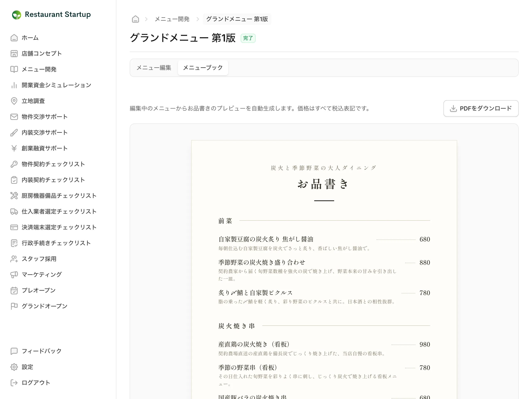Viewport: 532px width, 399px height.
Task: Click the マーケティング megaphone icon
Action: 14,275
